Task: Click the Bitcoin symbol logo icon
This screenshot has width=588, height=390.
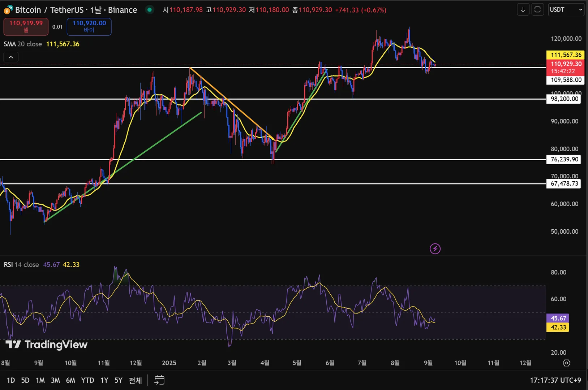Action: (8, 10)
